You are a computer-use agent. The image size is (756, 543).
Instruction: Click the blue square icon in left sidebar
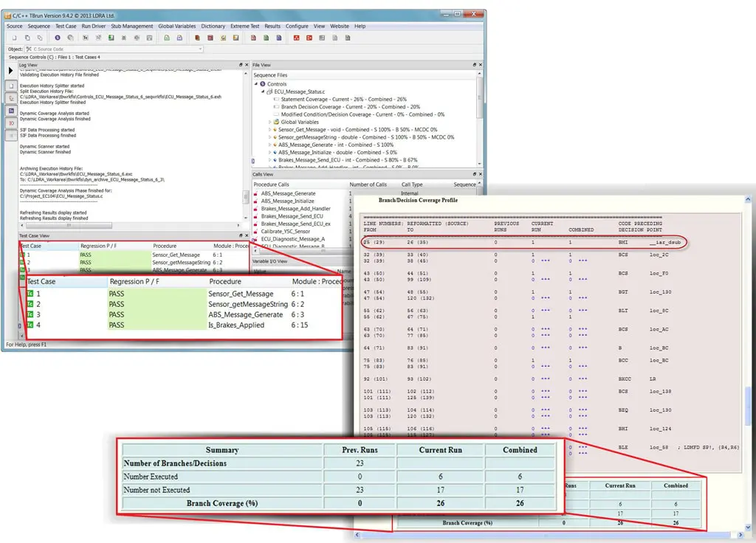pos(11,110)
